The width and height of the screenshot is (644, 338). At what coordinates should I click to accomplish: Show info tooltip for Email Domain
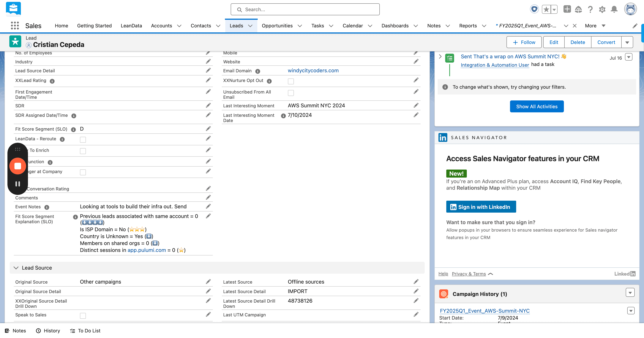pos(258,71)
